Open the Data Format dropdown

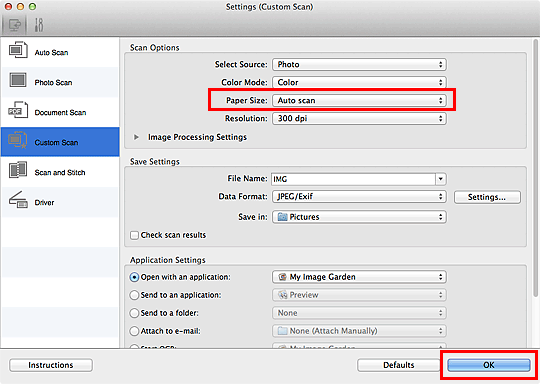(x=359, y=196)
